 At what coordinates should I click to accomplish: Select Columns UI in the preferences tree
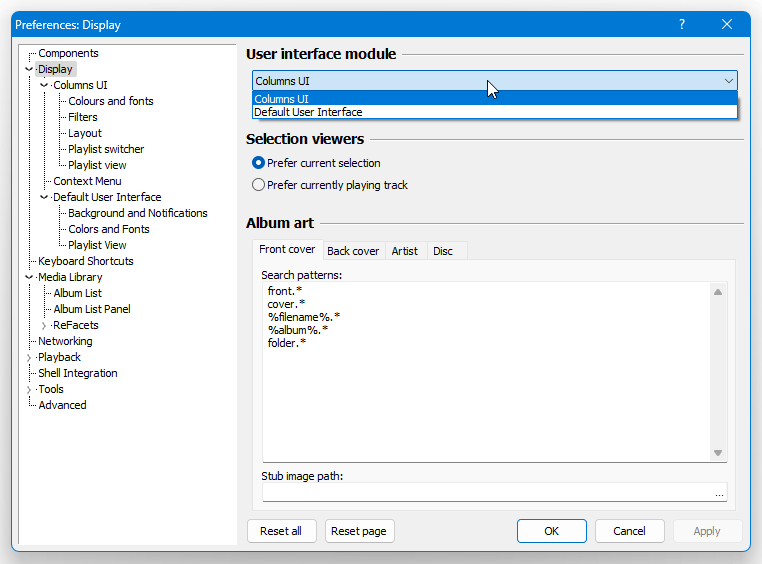coord(80,85)
